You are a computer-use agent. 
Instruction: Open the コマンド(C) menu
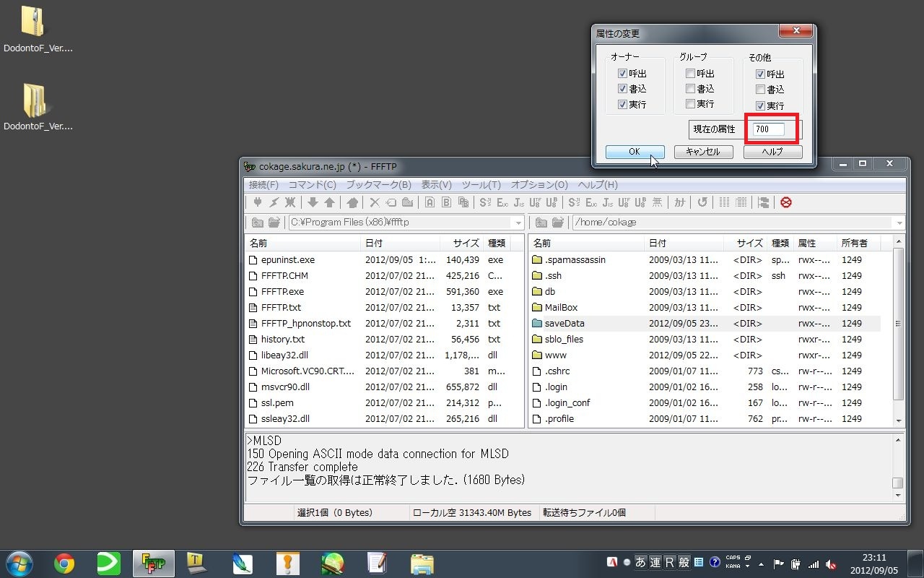tap(313, 185)
